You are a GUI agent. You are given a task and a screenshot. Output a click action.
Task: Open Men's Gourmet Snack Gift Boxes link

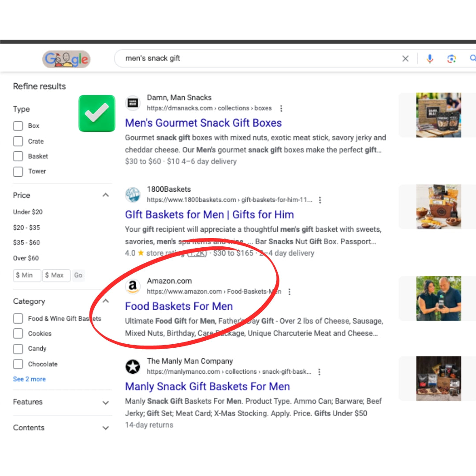pyautogui.click(x=203, y=123)
